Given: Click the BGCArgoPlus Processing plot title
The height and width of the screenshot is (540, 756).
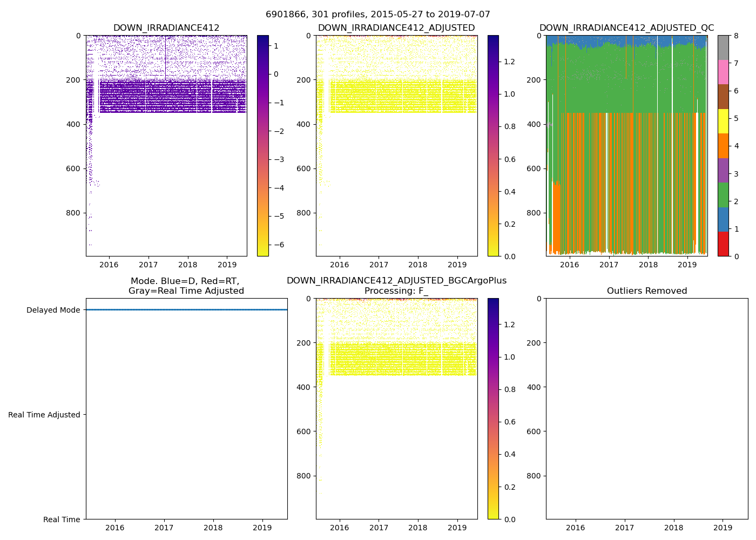Looking at the screenshot, I should [396, 286].
